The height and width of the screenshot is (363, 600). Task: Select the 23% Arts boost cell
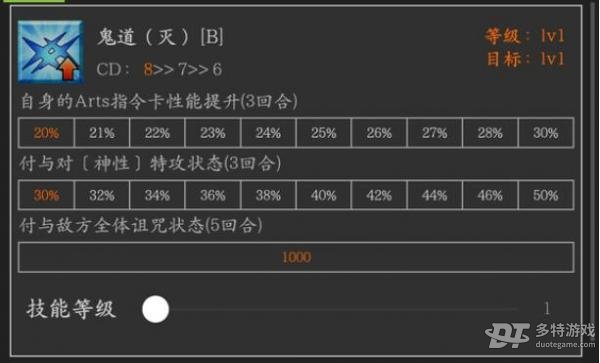click(x=212, y=133)
